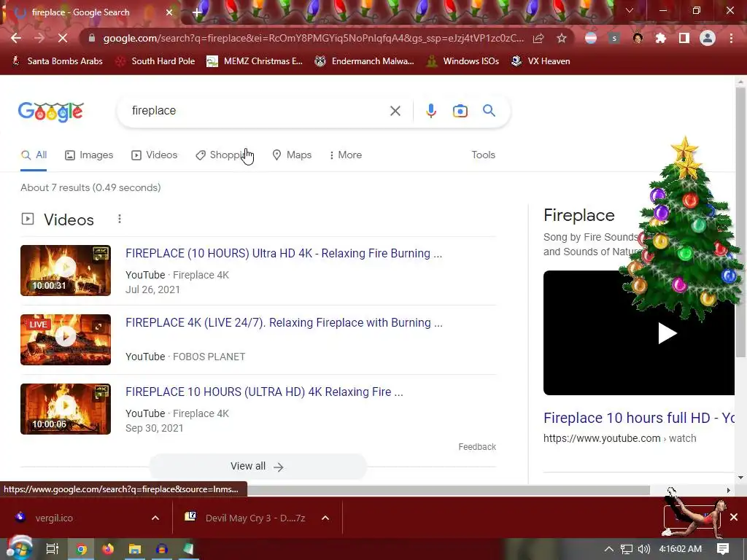Open the MEMZ Christmas bookmark
Screen dimensions: 747x560
coord(255,61)
